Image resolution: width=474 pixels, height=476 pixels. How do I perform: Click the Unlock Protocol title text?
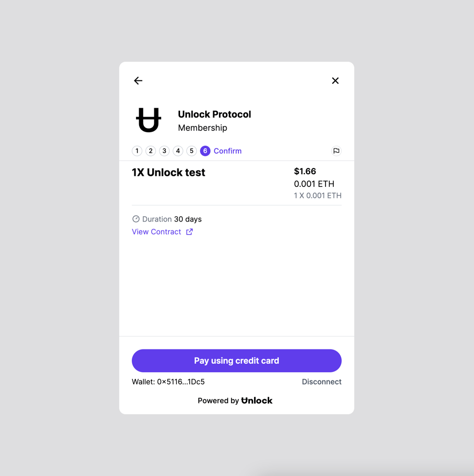pyautogui.click(x=214, y=114)
